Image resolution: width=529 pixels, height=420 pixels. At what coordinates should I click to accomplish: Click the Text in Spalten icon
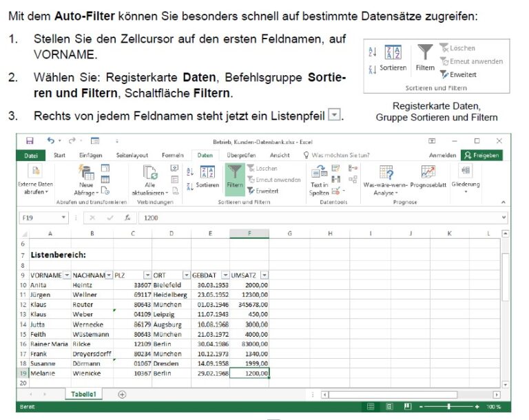point(319,172)
